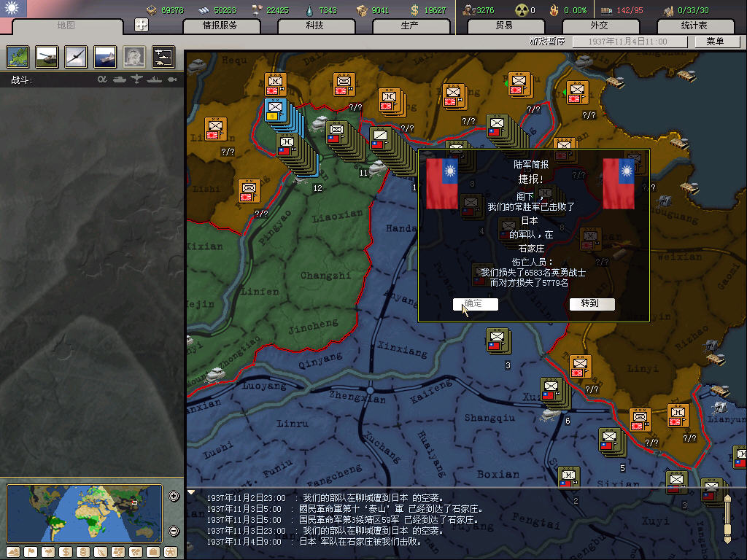Switch to the 外交 diplomacy tab
Screen dimensions: 747x560
coord(598,26)
